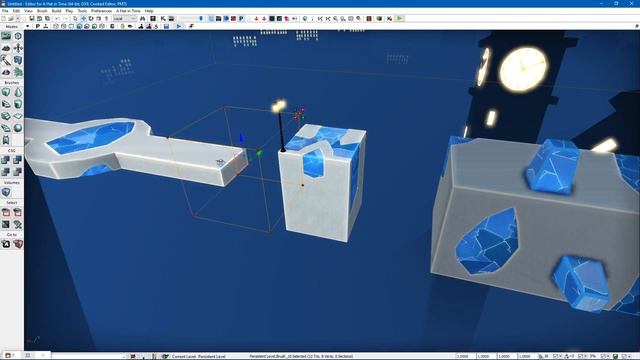
Task: Go to the builder brush
Action: tap(18, 244)
